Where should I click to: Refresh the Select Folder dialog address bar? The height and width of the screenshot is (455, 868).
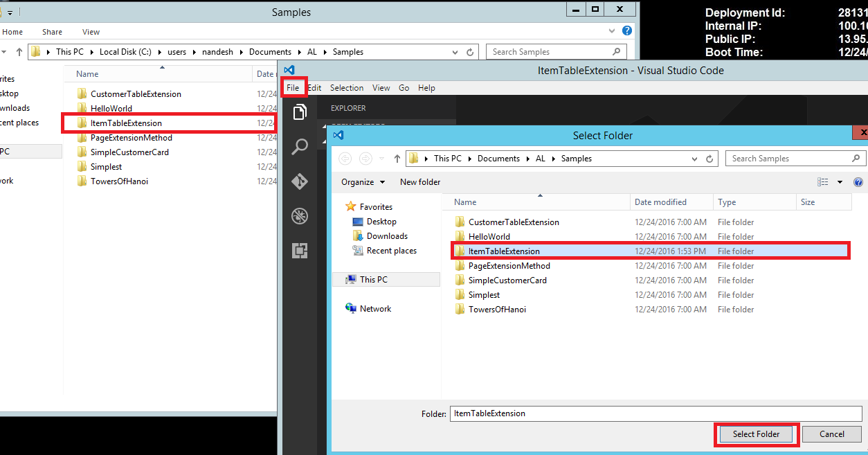point(709,159)
